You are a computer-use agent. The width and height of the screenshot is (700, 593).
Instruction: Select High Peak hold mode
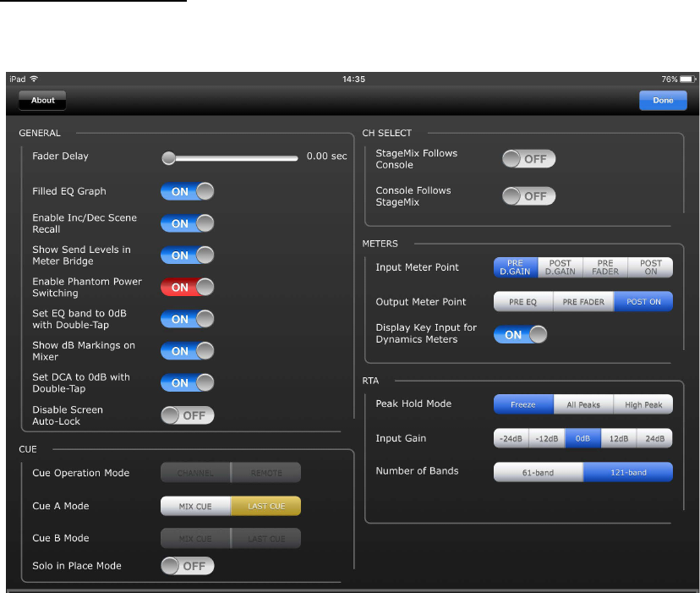[643, 404]
